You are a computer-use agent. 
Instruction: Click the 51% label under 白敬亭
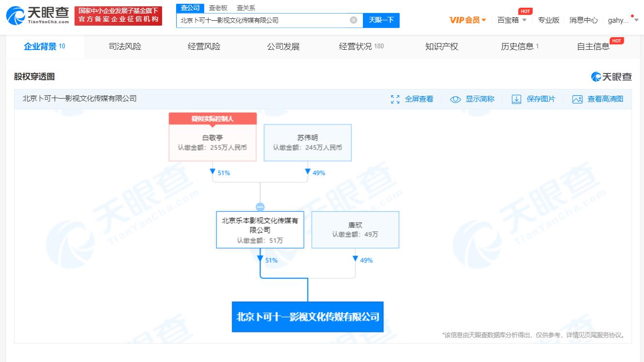click(x=224, y=173)
